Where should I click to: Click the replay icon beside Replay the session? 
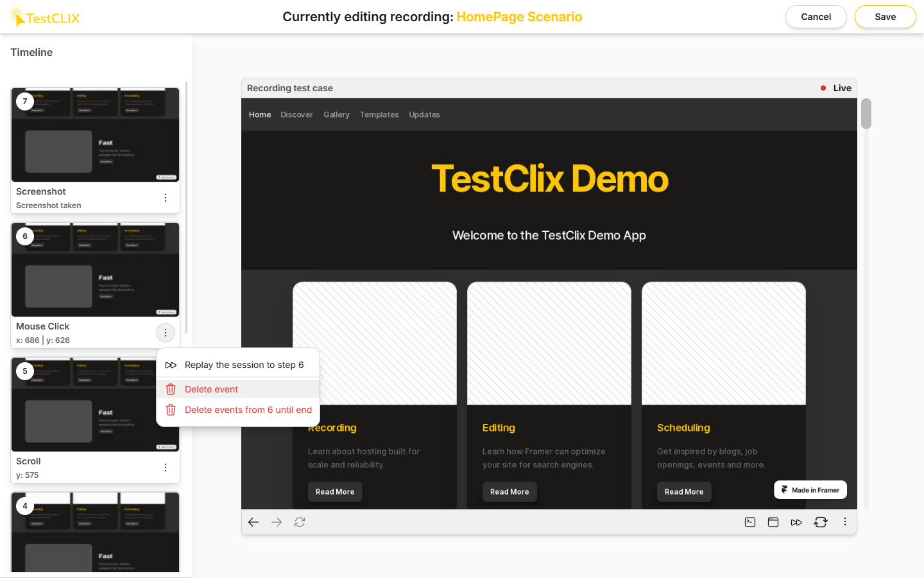pos(171,365)
